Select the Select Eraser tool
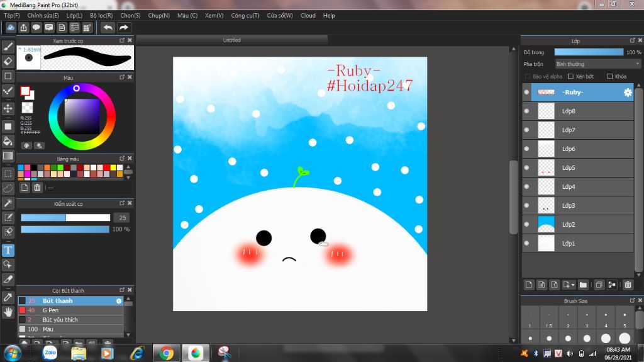Screen dimensions: 644x362 pos(8,232)
